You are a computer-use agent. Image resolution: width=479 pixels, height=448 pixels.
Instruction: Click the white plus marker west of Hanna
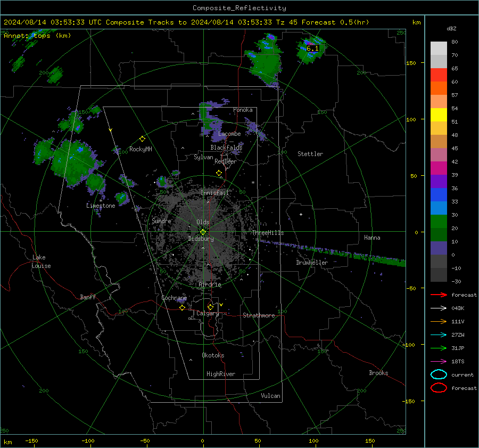coord(301,214)
